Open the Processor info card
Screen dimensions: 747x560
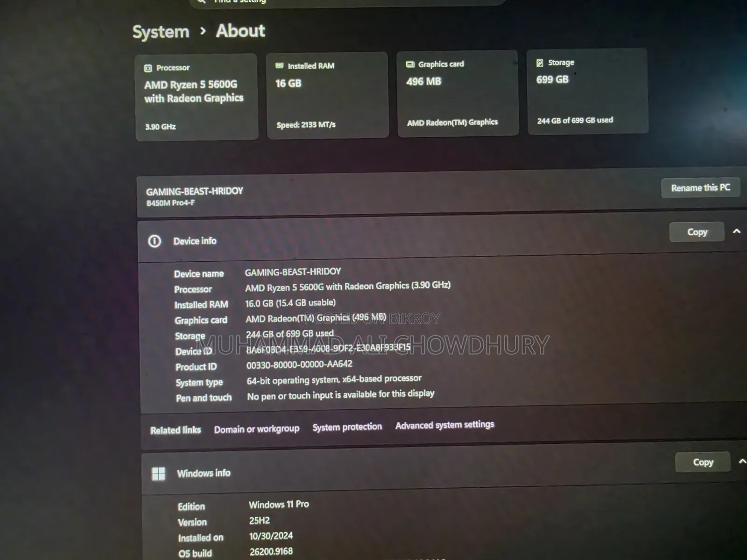coord(197,97)
